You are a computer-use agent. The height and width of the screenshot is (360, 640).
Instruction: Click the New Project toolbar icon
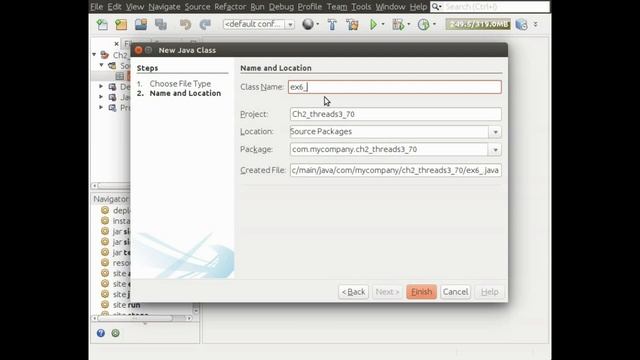click(x=121, y=24)
